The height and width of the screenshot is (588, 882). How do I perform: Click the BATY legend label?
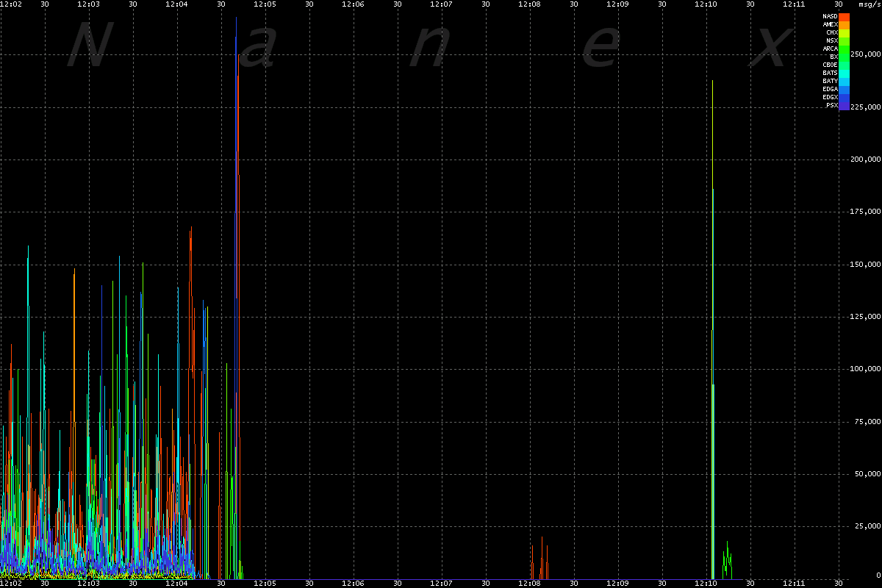point(830,81)
